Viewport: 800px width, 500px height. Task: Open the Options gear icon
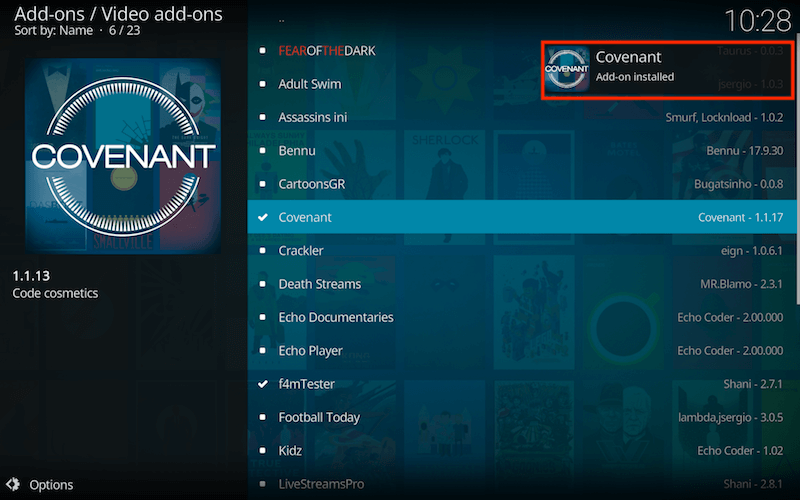13,484
